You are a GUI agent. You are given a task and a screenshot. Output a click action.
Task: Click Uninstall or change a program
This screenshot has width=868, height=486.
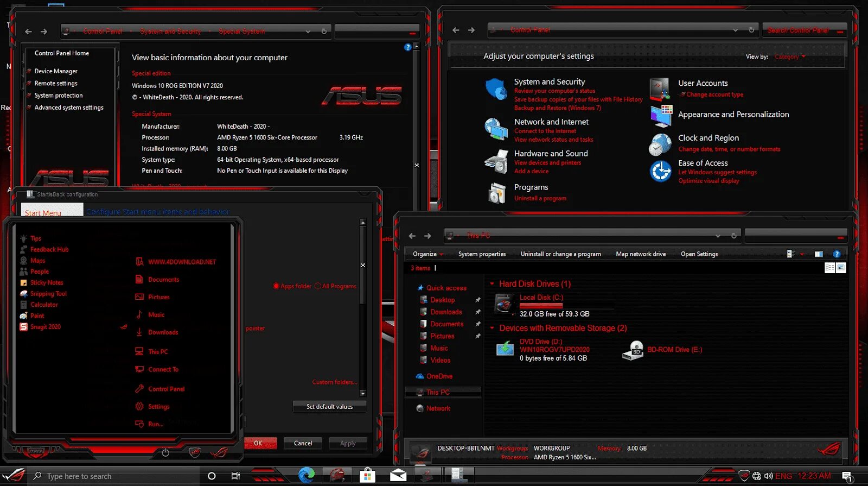(x=560, y=254)
